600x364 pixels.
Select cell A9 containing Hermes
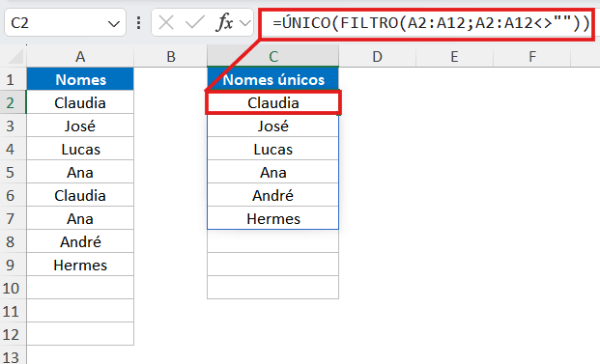coord(80,265)
